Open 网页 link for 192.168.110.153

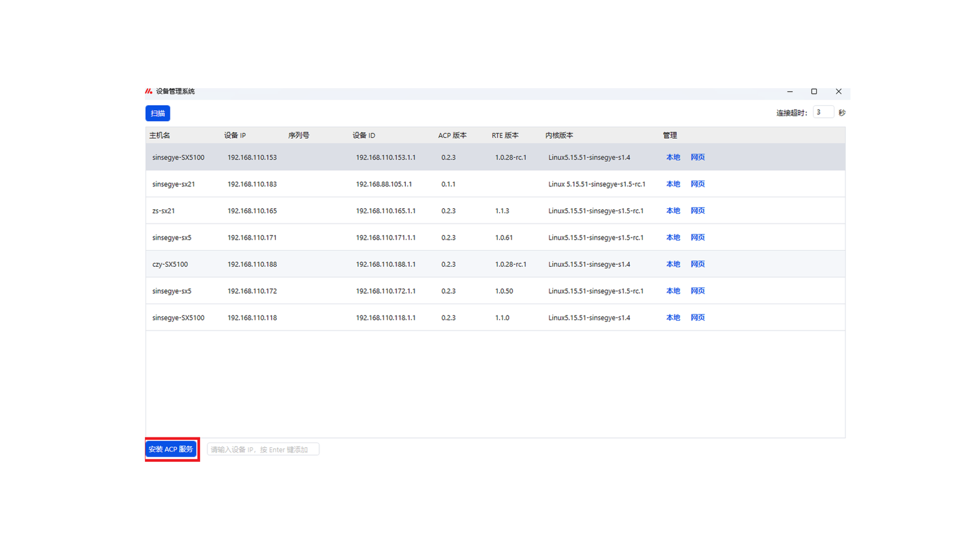pyautogui.click(x=697, y=157)
